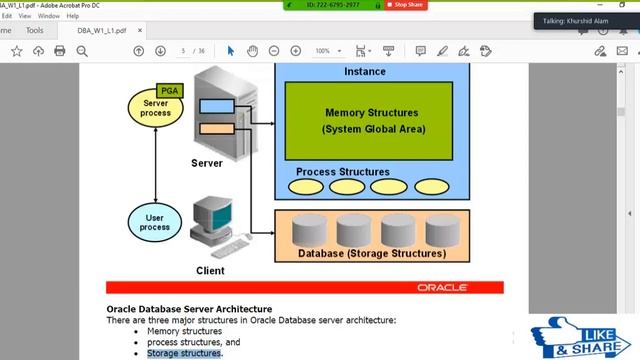640x360 pixels.
Task: Send file by email envelope icon
Action: coord(622,51)
